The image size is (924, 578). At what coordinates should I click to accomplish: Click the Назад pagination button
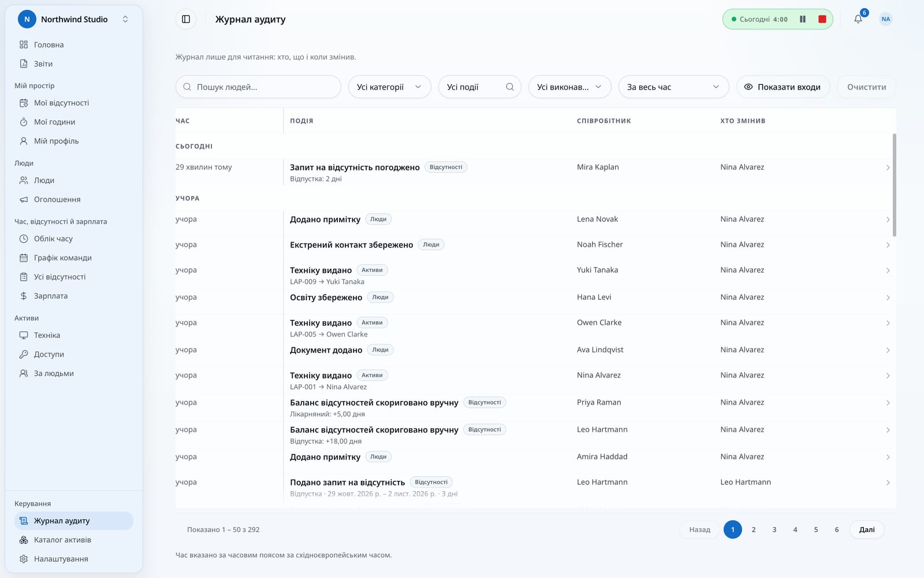[699, 529]
